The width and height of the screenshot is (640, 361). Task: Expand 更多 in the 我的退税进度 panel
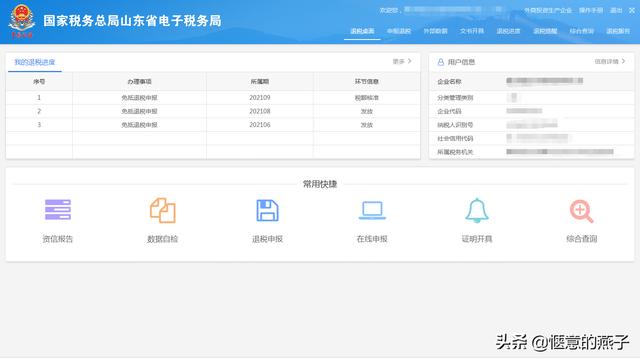402,61
